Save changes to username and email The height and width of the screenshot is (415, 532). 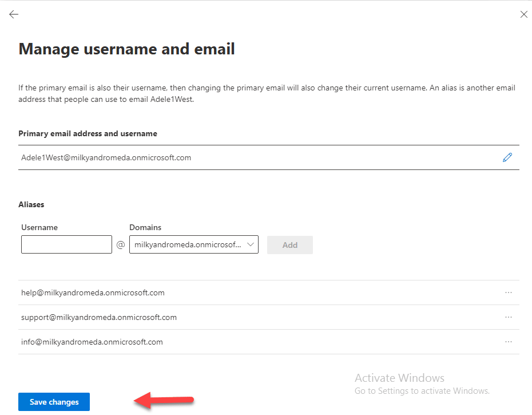pyautogui.click(x=54, y=402)
